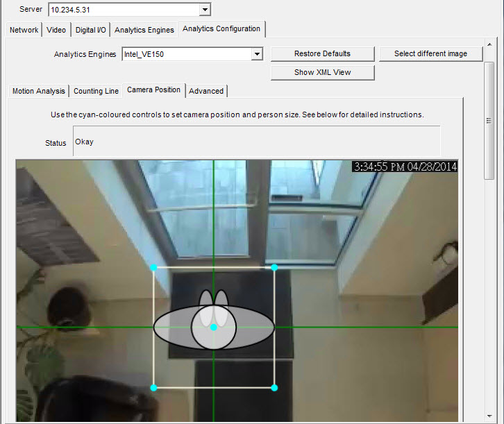The image size is (504, 424).
Task: Click the scrollbar down arrow
Action: [x=489, y=416]
